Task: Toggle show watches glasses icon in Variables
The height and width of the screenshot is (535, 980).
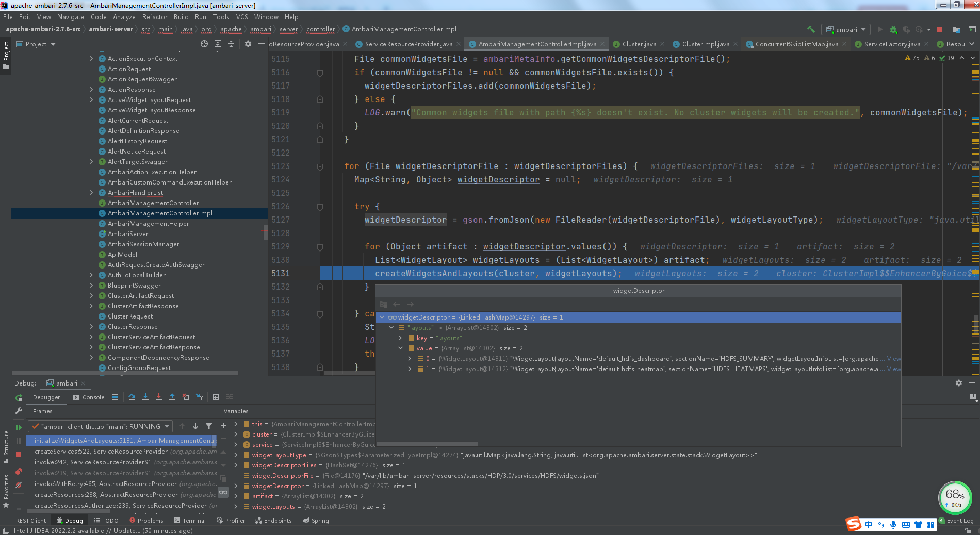Action: (223, 492)
